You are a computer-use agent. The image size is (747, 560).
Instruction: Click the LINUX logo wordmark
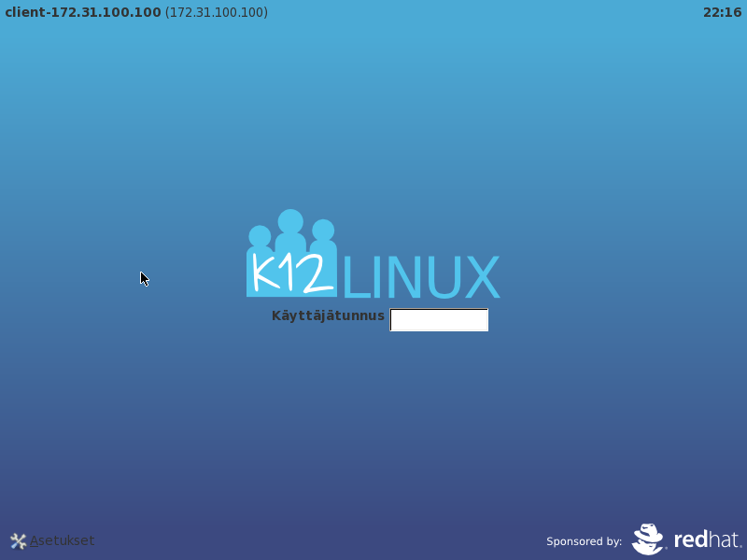click(x=421, y=277)
